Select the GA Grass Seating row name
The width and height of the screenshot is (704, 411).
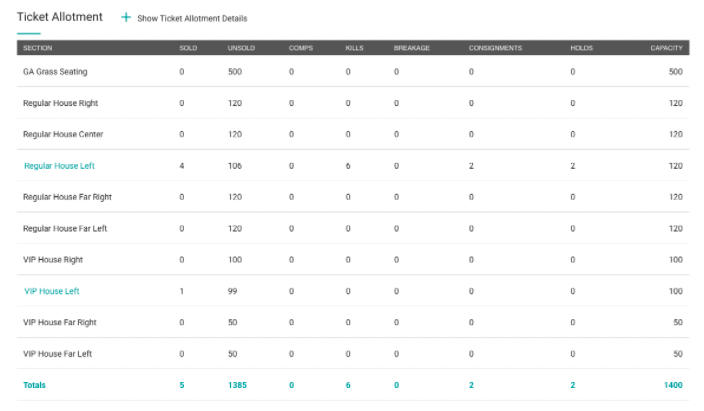click(55, 72)
